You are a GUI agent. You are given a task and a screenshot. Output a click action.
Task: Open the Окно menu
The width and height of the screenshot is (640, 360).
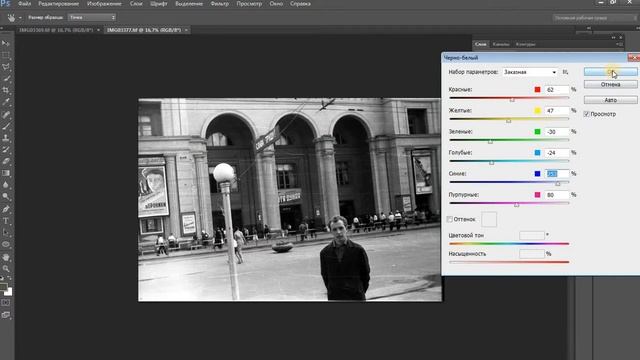point(276,4)
